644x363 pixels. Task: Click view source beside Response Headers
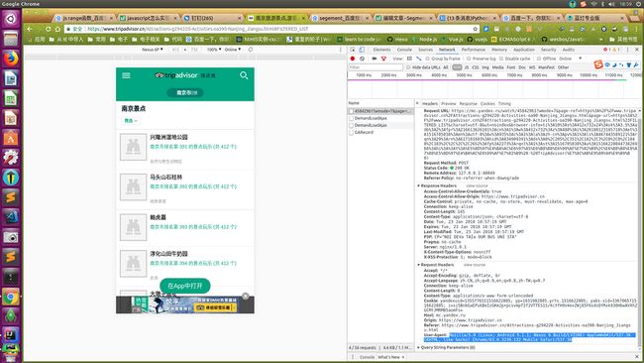(477, 185)
